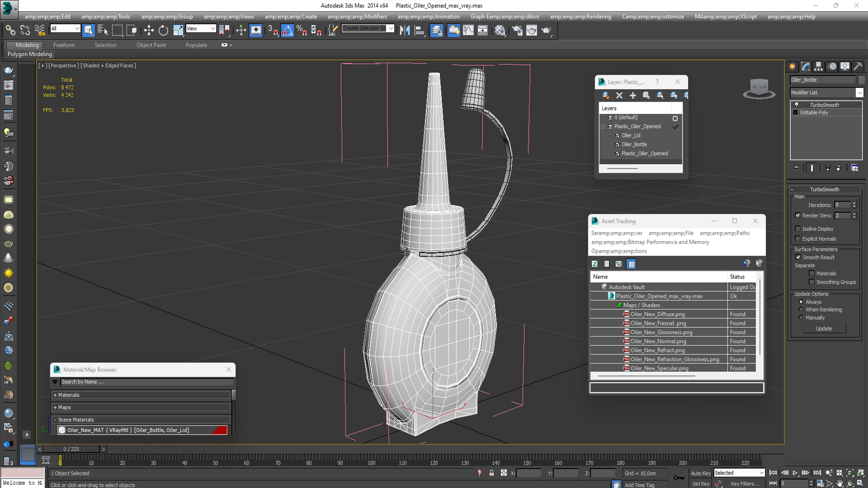Enable the Isoline Display checkbox
Screen dimensions: 868x488
coord(798,229)
